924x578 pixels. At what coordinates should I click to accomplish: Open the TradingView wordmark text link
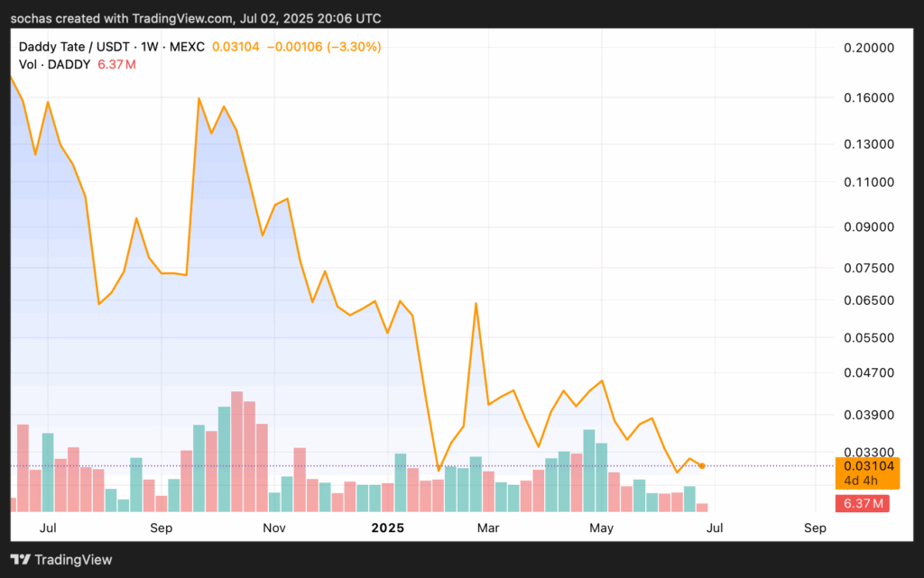click(73, 560)
